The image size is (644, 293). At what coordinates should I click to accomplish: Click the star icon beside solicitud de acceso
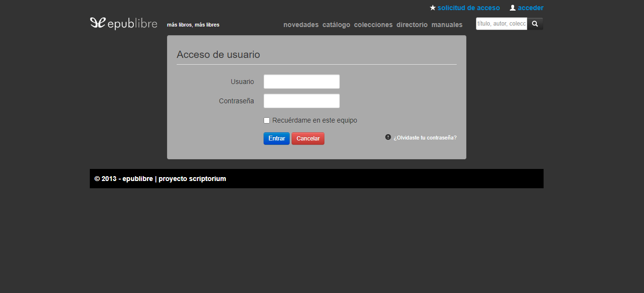432,7
